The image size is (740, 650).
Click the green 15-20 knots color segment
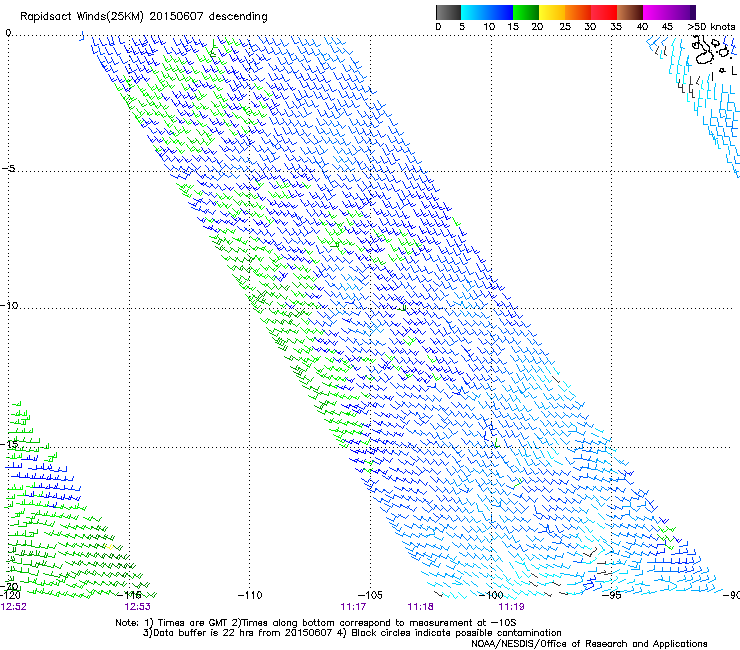[526, 12]
